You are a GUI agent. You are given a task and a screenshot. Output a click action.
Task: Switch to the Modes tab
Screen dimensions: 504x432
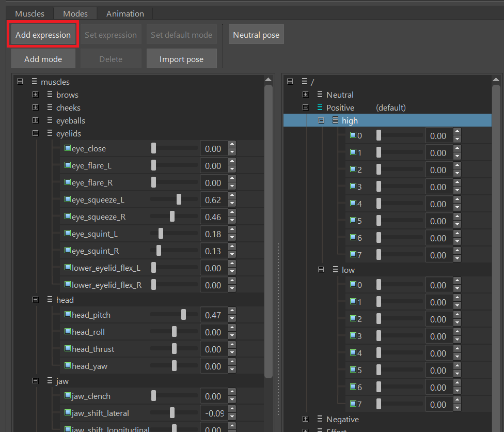coord(75,13)
